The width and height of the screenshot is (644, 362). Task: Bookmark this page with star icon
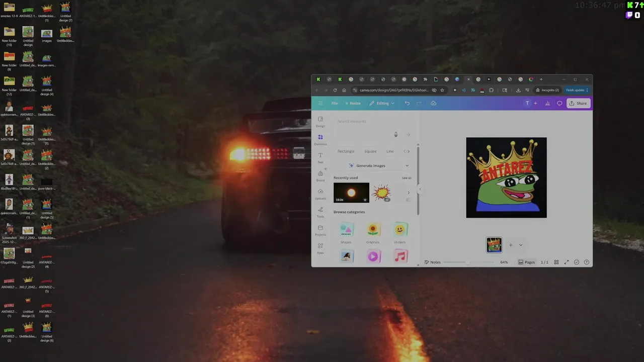pyautogui.click(x=442, y=90)
